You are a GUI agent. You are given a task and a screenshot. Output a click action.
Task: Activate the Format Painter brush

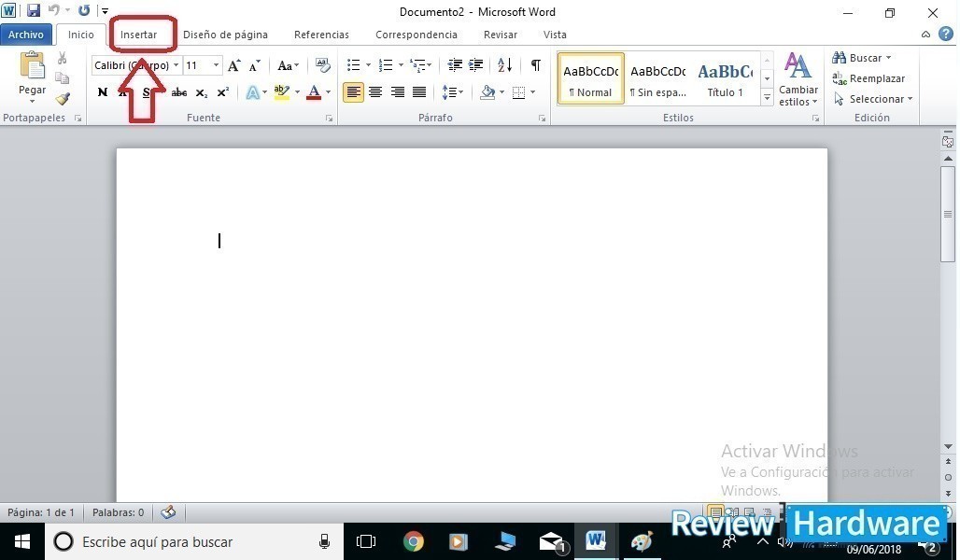[63, 98]
